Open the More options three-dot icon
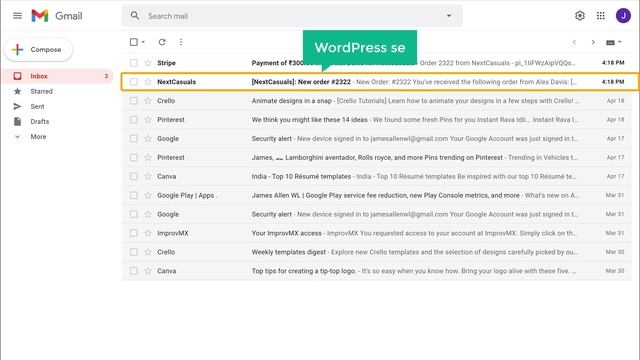This screenshot has height=360, width=640. point(181,42)
